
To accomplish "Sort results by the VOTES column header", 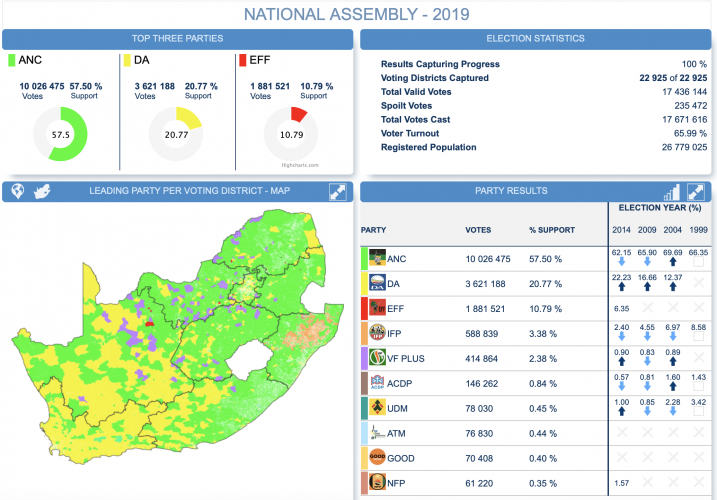I will (x=478, y=230).
